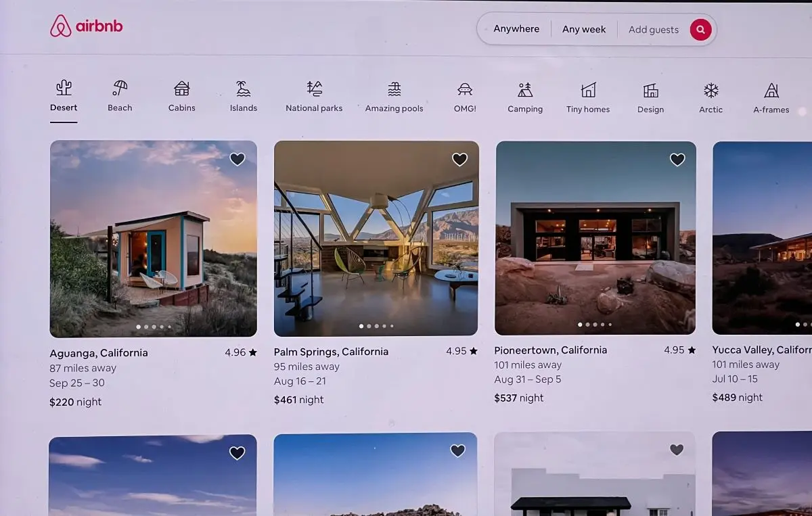Open the Any week date picker
Screen dimensions: 812x516
tap(583, 28)
